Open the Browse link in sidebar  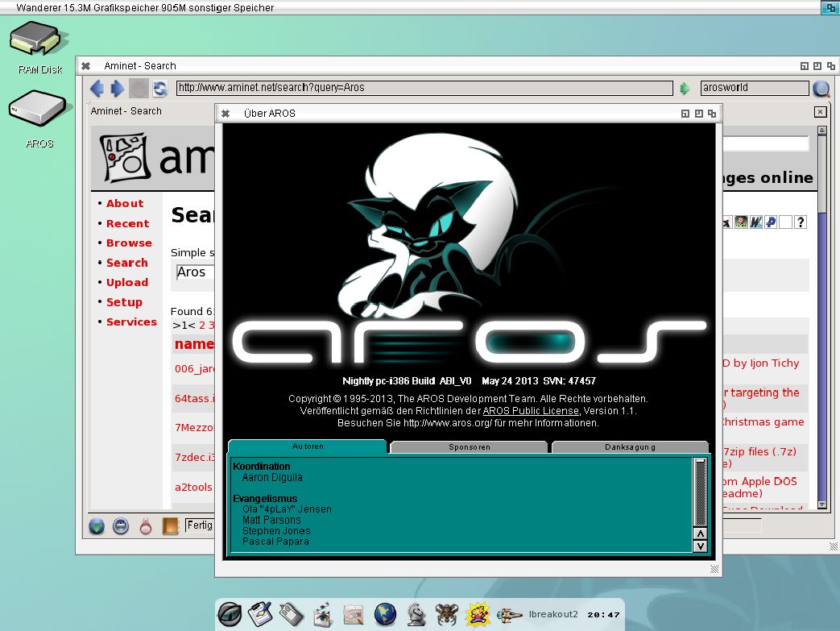(129, 243)
